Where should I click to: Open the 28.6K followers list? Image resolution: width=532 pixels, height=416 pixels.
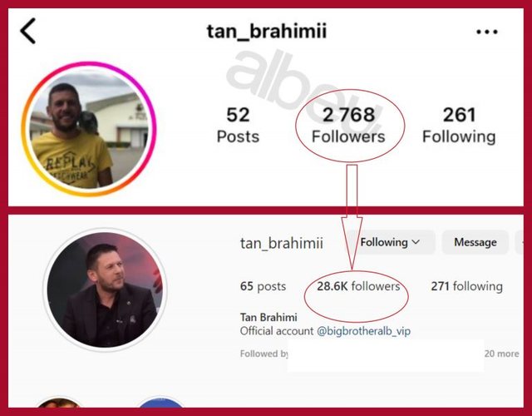click(358, 286)
